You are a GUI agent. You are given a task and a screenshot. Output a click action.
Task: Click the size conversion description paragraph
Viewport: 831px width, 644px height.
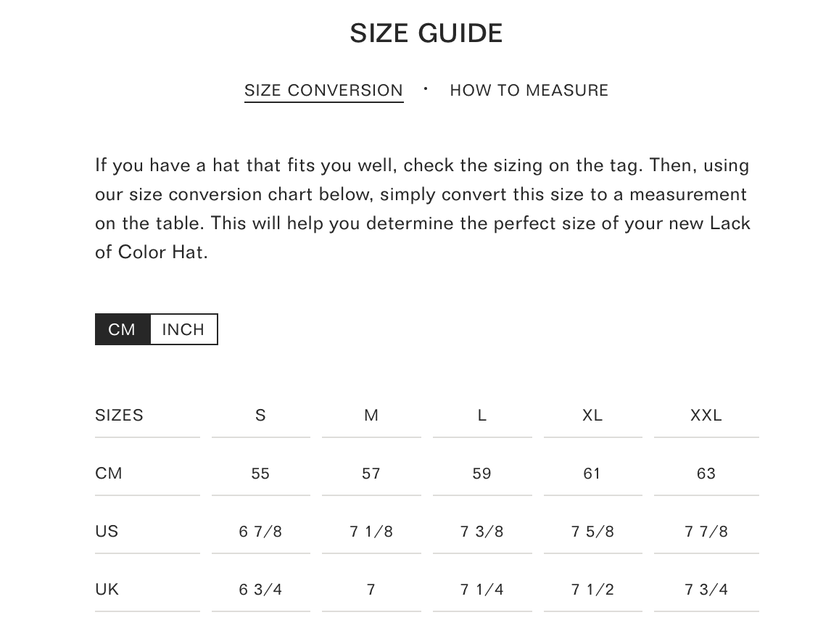[x=422, y=209]
